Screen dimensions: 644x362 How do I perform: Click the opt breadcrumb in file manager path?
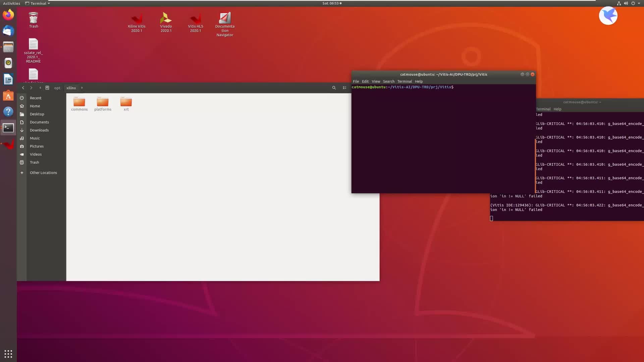coord(57,87)
